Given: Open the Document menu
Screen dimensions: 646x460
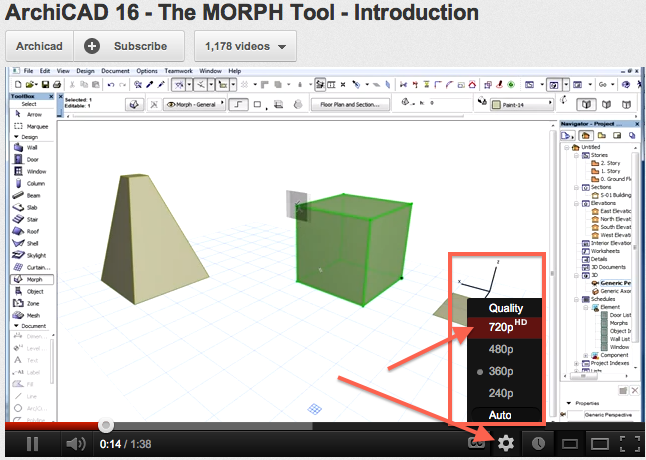Looking at the screenshot, I should click(x=115, y=71).
